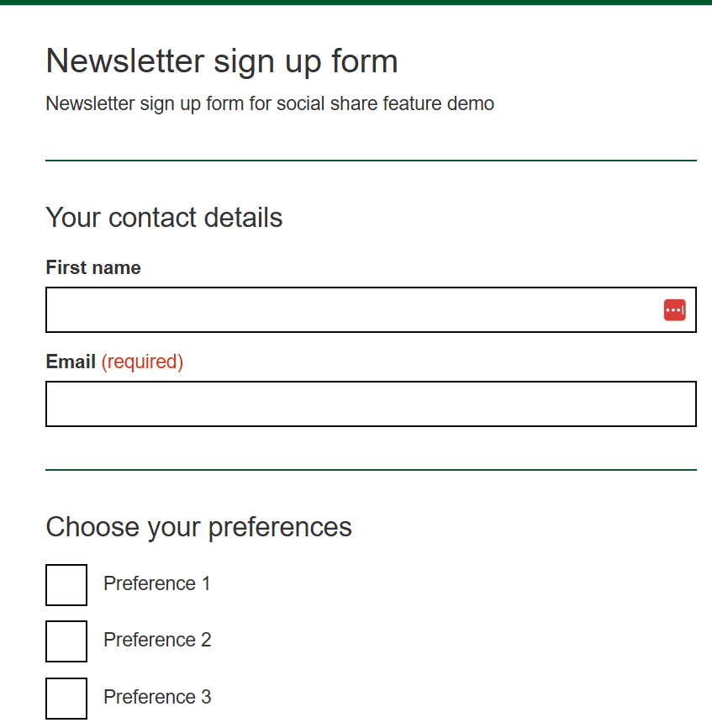Select the Preference 3 label
The width and height of the screenshot is (712, 728).
pyautogui.click(x=157, y=697)
